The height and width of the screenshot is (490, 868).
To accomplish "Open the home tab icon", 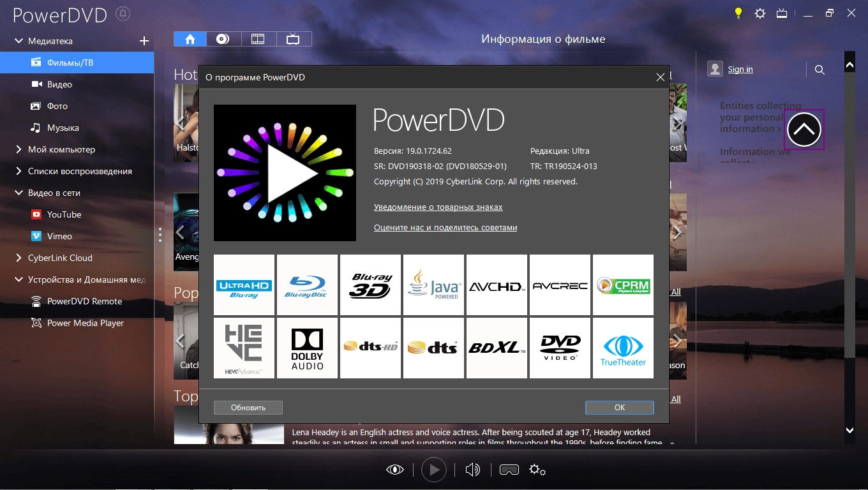I will (190, 39).
